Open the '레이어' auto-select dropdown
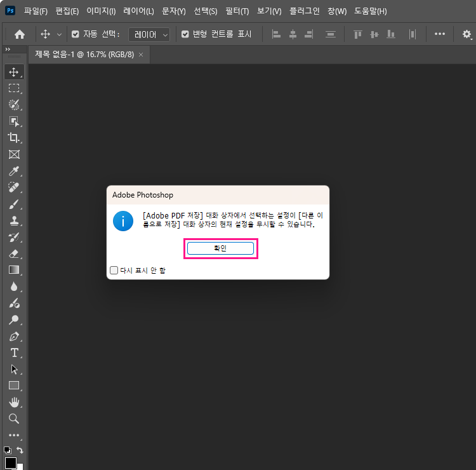 pyautogui.click(x=149, y=34)
